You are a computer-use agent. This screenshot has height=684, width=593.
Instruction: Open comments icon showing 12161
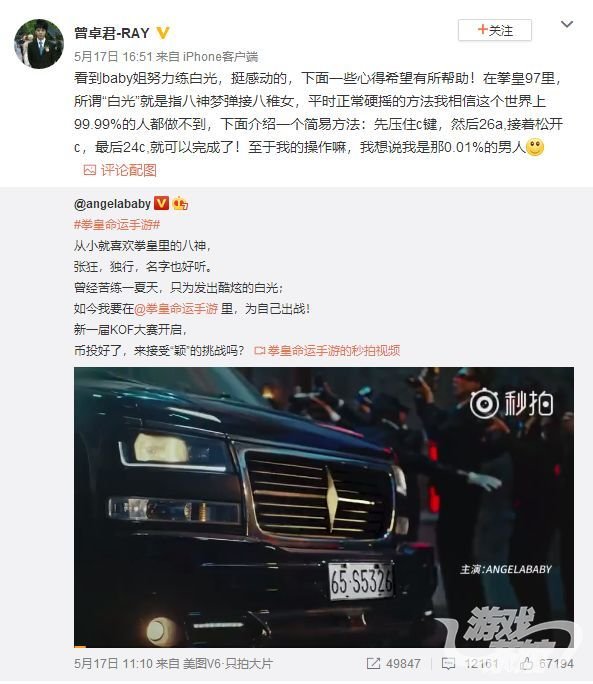(448, 664)
